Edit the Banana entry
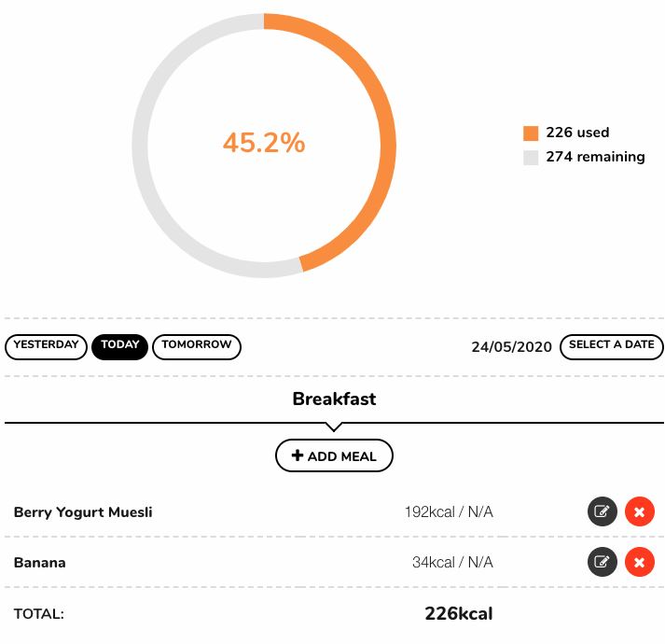 click(x=603, y=562)
